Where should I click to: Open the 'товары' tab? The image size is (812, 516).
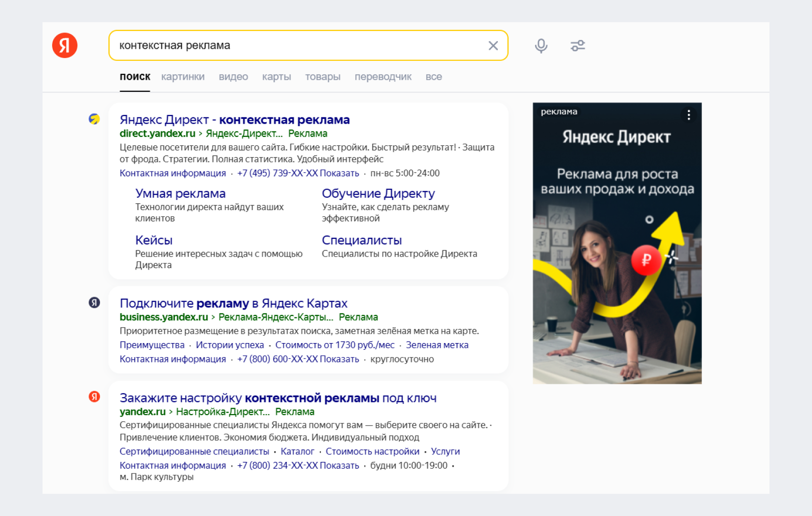coord(323,77)
